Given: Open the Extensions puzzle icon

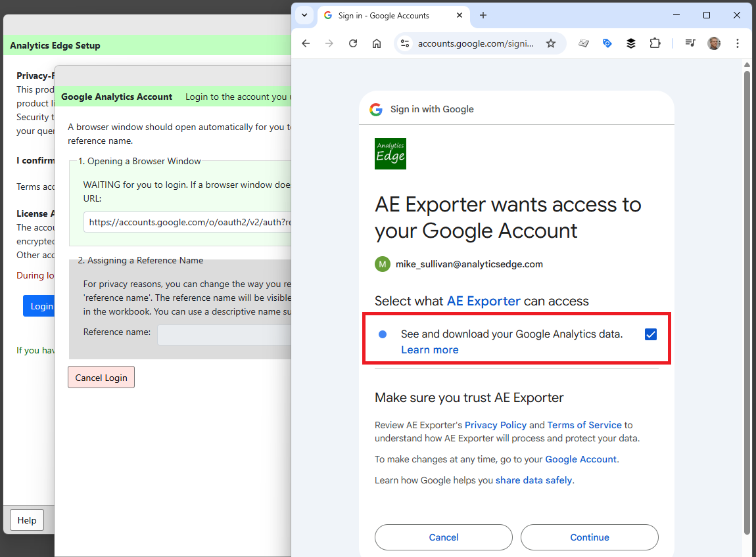Looking at the screenshot, I should (x=655, y=43).
